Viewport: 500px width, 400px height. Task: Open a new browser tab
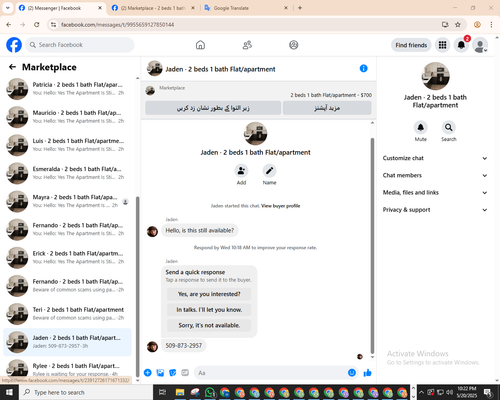[x=300, y=8]
